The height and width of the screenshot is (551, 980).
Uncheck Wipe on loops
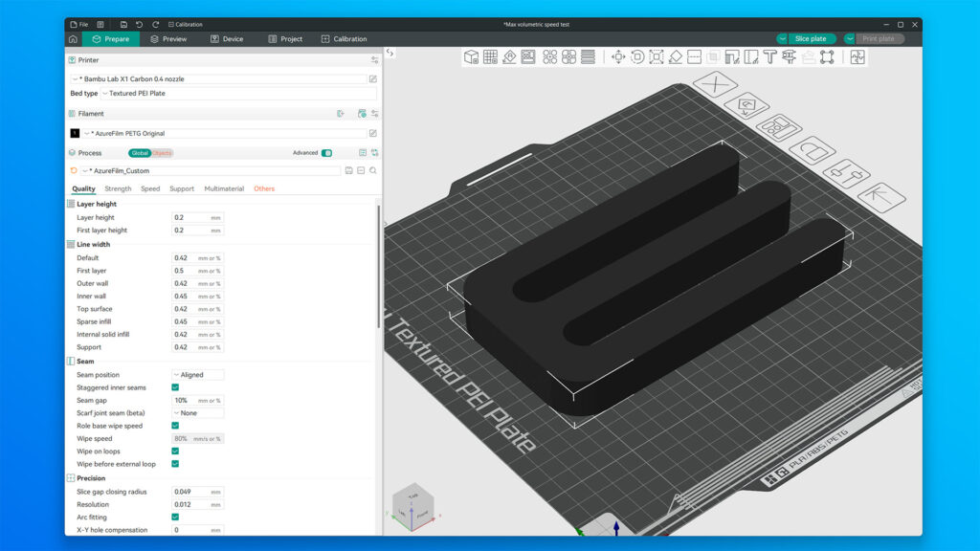[x=175, y=451]
